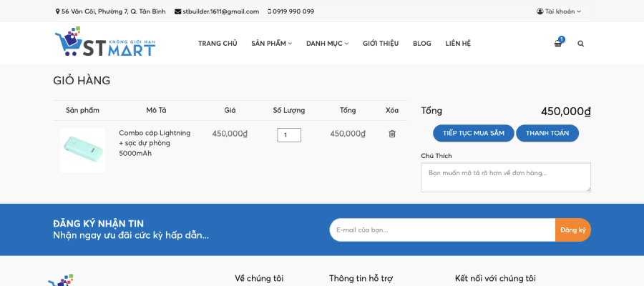644x286 pixels.
Task: Focus the E-mail của bạn newsletter field
Action: [442, 230]
